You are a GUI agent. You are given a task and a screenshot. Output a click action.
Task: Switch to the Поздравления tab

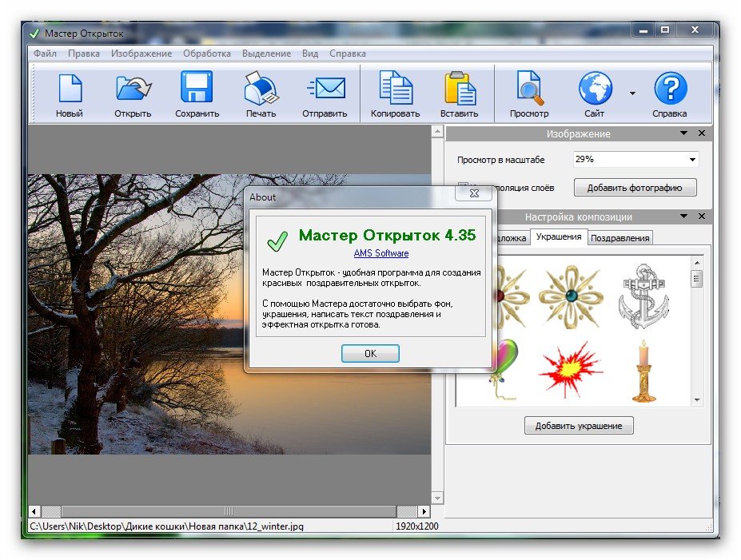point(620,237)
